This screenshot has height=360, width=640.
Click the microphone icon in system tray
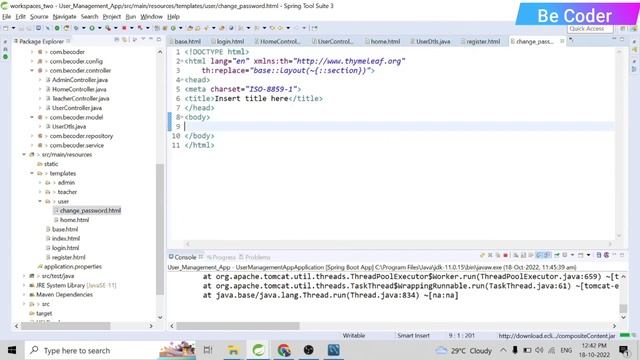point(515,350)
